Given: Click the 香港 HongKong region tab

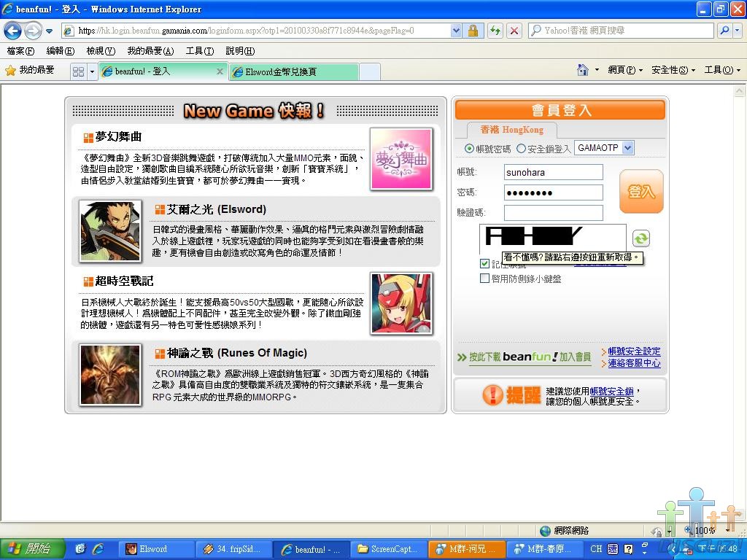Looking at the screenshot, I should 511,130.
